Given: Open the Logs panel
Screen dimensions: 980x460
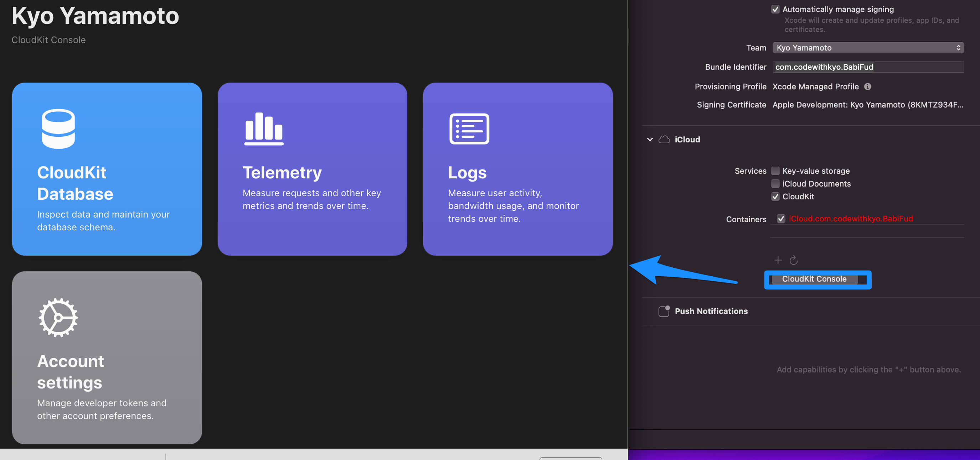Looking at the screenshot, I should pyautogui.click(x=517, y=169).
